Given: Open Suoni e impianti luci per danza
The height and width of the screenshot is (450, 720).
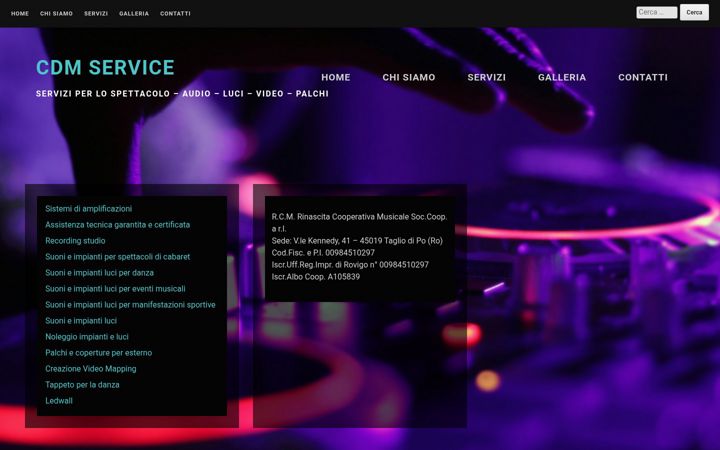Looking at the screenshot, I should 100,273.
